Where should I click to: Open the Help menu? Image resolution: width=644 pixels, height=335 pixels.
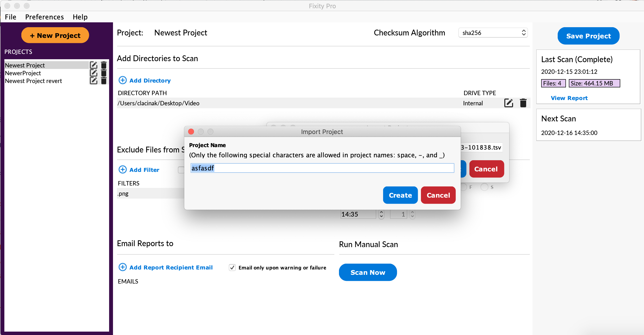point(80,17)
